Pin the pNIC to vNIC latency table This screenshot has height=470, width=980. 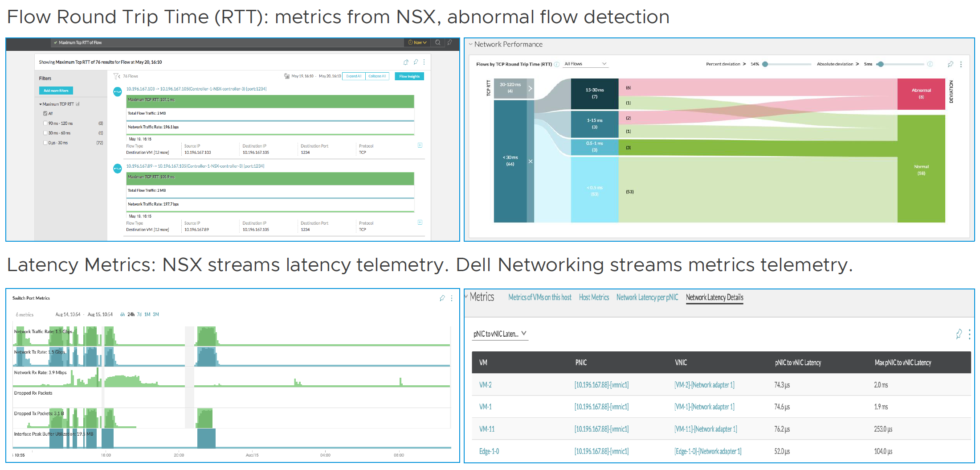[959, 334]
